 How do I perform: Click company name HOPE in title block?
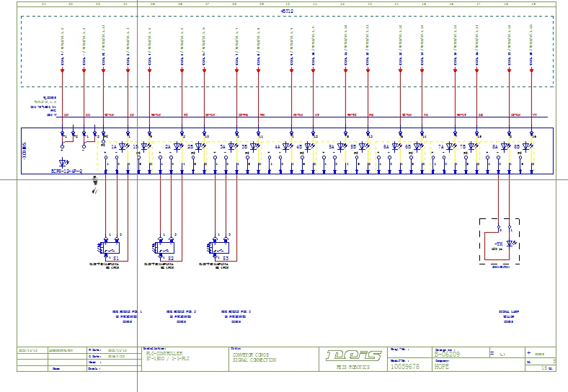pos(442,367)
